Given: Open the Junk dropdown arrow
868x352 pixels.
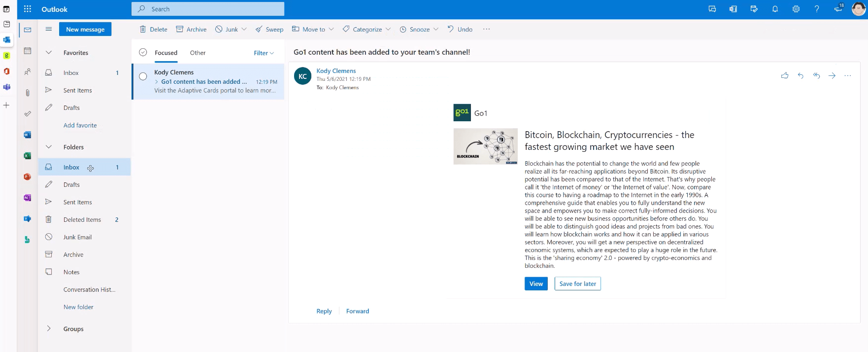Looking at the screenshot, I should pos(244,29).
